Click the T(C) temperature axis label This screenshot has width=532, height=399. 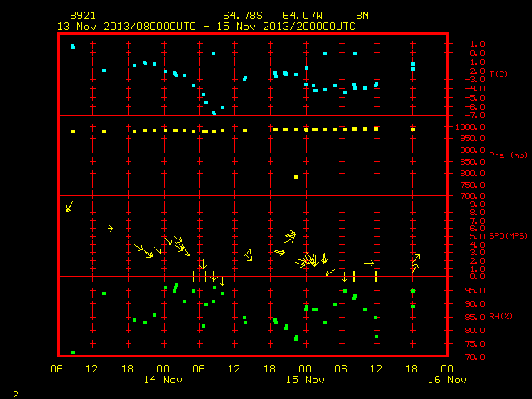[499, 74]
